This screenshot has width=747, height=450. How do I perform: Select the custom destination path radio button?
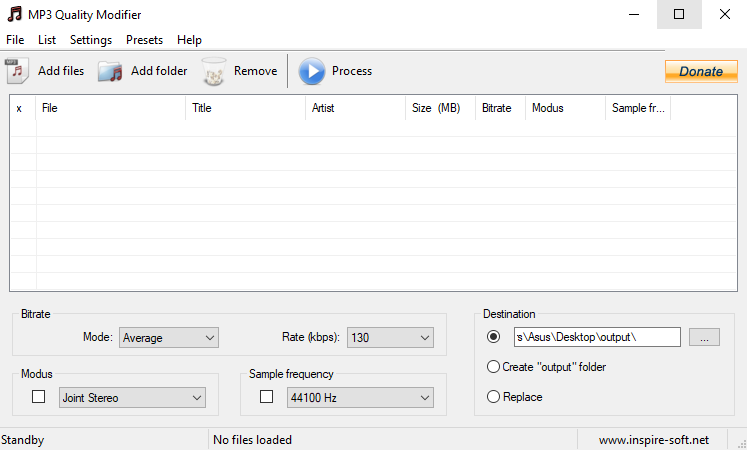[494, 337]
